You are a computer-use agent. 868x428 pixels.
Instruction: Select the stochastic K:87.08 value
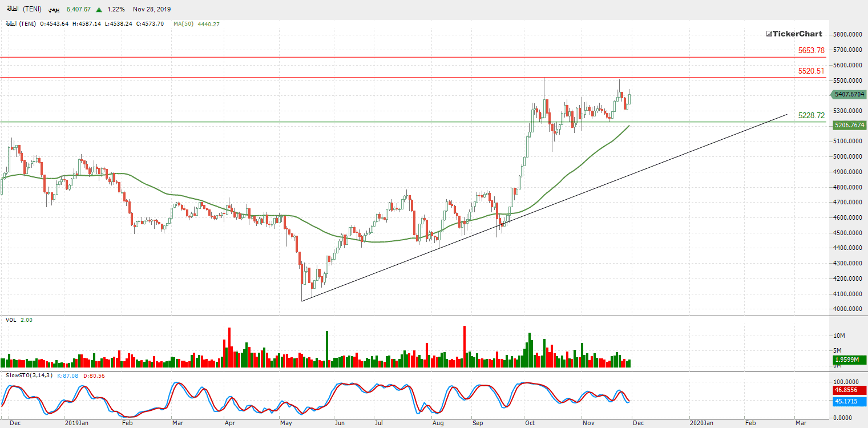(x=67, y=375)
